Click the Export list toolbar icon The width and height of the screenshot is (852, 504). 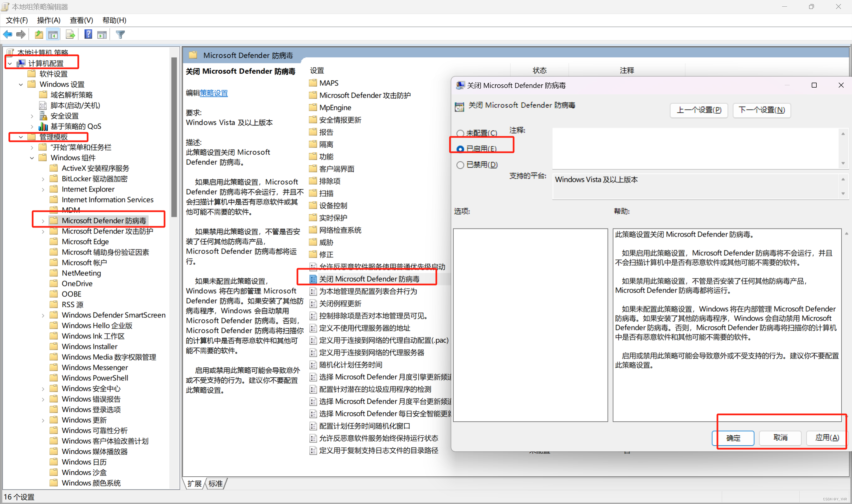click(x=70, y=34)
